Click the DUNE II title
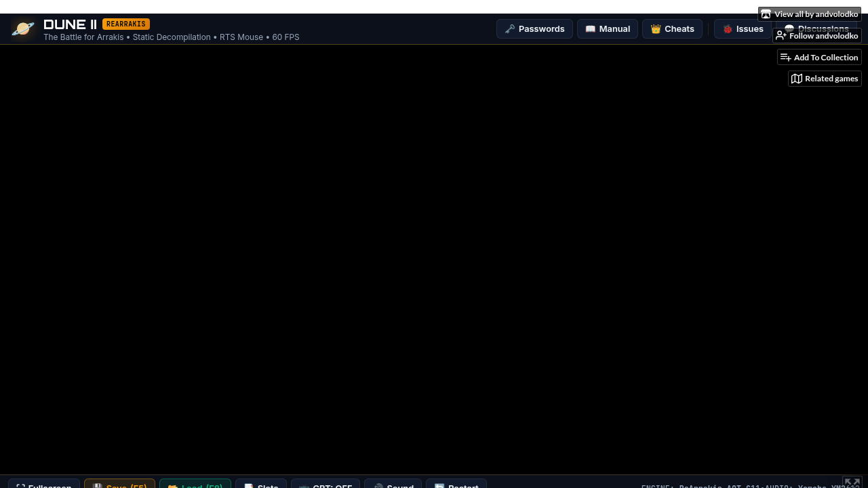Image resolution: width=868 pixels, height=488 pixels. [x=70, y=24]
